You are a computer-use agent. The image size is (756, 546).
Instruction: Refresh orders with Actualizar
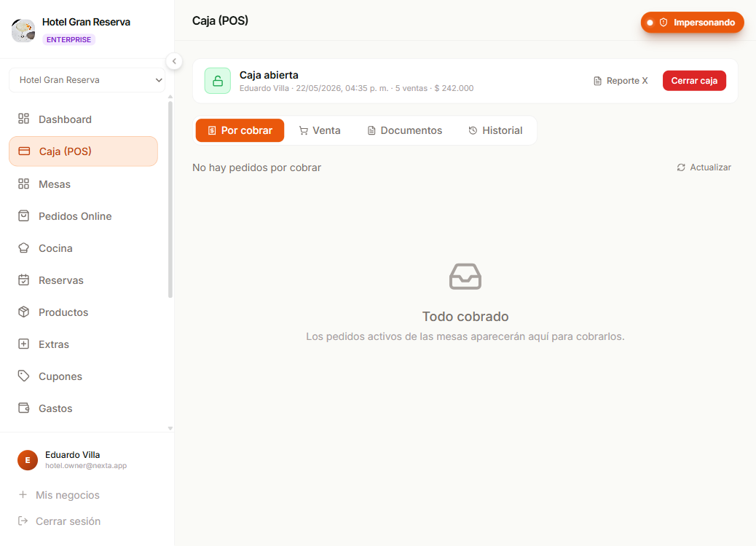(704, 167)
